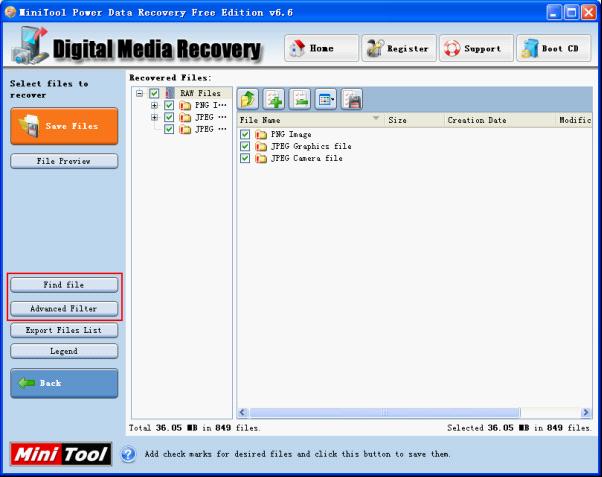Toggle PNG Image checkbox in file list

pos(245,134)
